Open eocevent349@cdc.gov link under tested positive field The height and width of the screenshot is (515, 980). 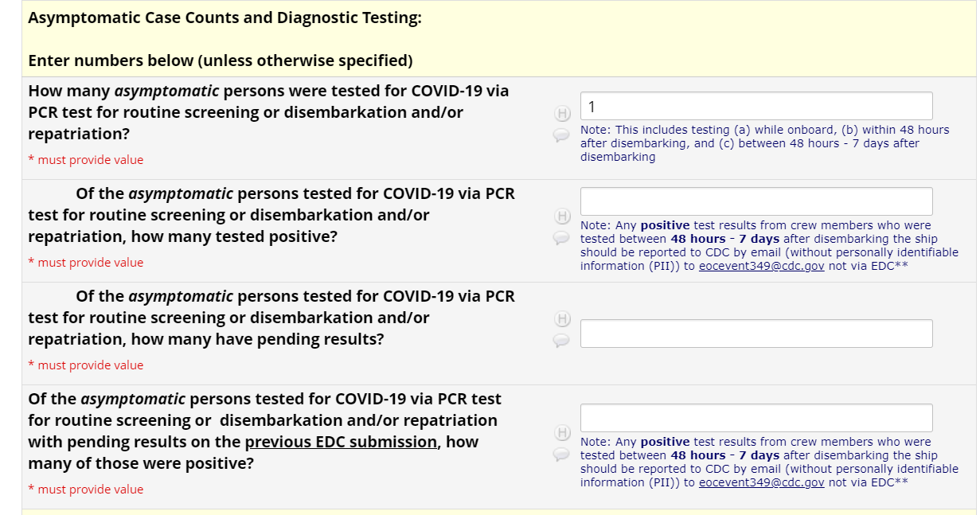click(761, 266)
